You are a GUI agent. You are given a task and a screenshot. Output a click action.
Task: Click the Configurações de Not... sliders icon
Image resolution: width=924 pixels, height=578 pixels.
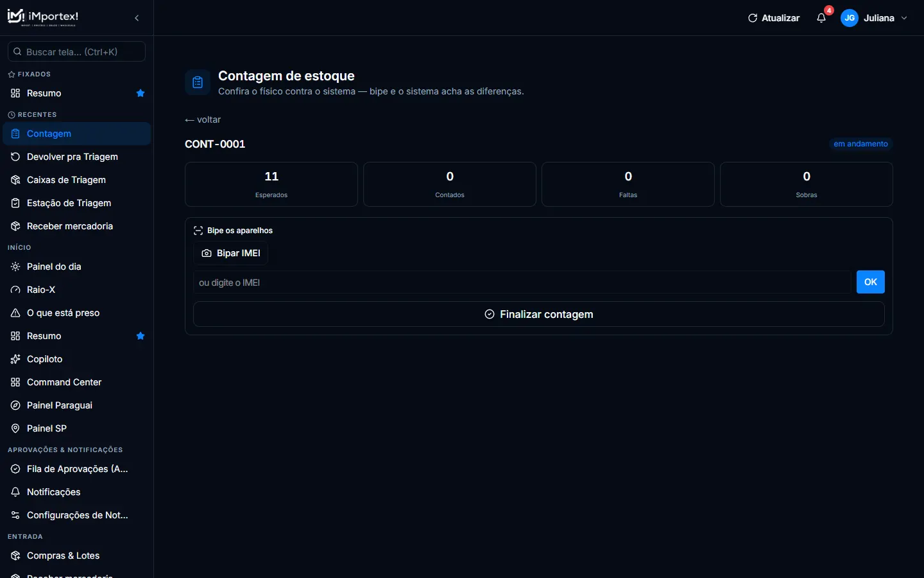click(x=15, y=515)
